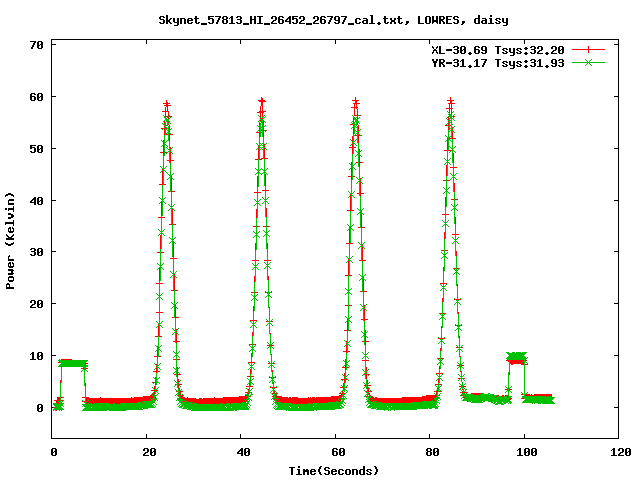Click the first peak apex near 24 seconds
The image size is (640, 480).
coord(166,104)
